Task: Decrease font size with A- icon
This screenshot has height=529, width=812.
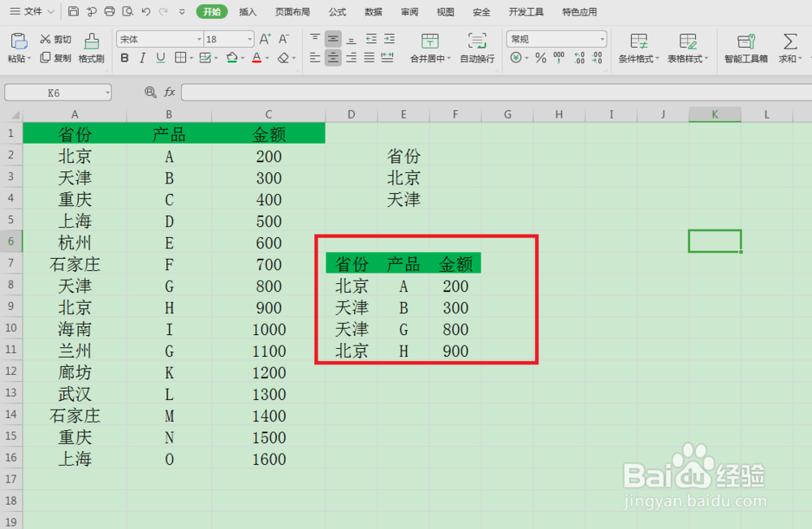Action: [x=283, y=39]
